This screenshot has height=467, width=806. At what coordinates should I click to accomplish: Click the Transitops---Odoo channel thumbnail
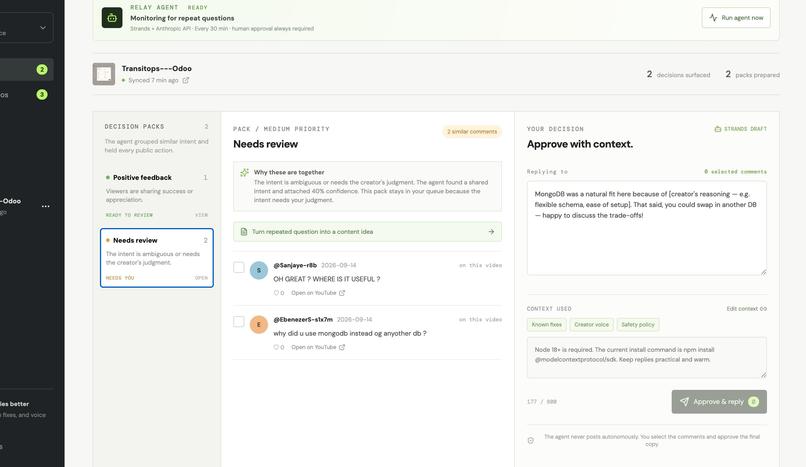104,74
